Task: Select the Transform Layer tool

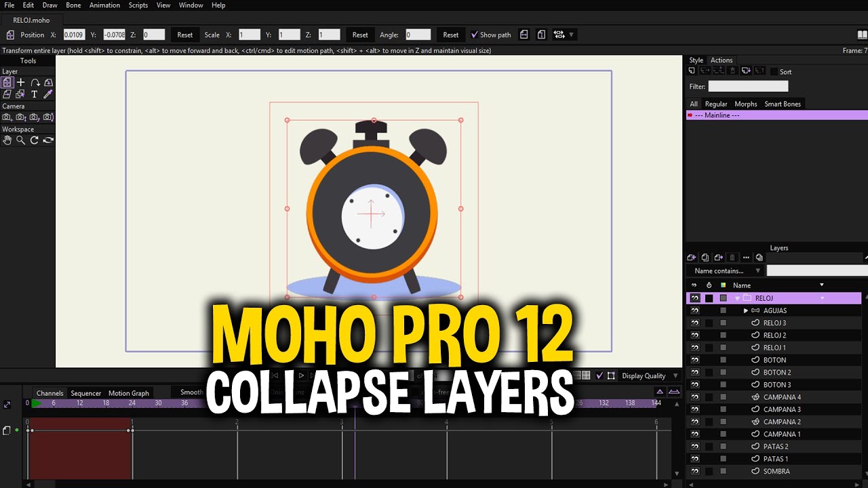Action: point(7,82)
